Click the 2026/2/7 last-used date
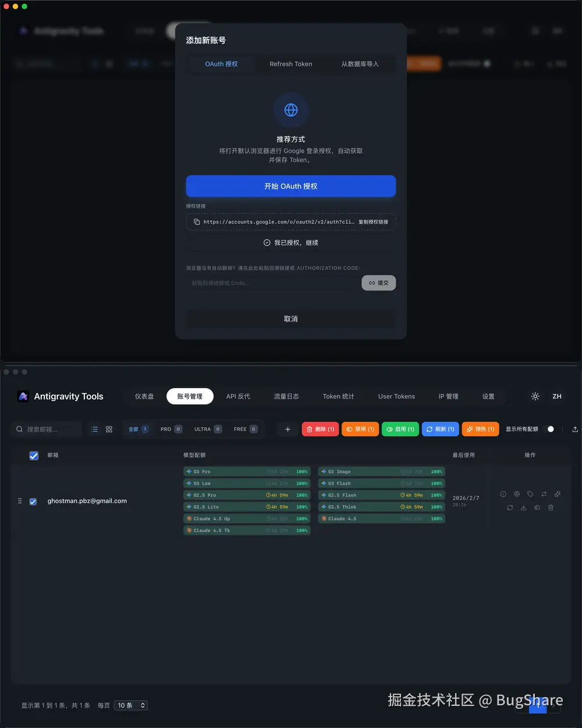Screen dimensions: 582x728 [x=466, y=498]
